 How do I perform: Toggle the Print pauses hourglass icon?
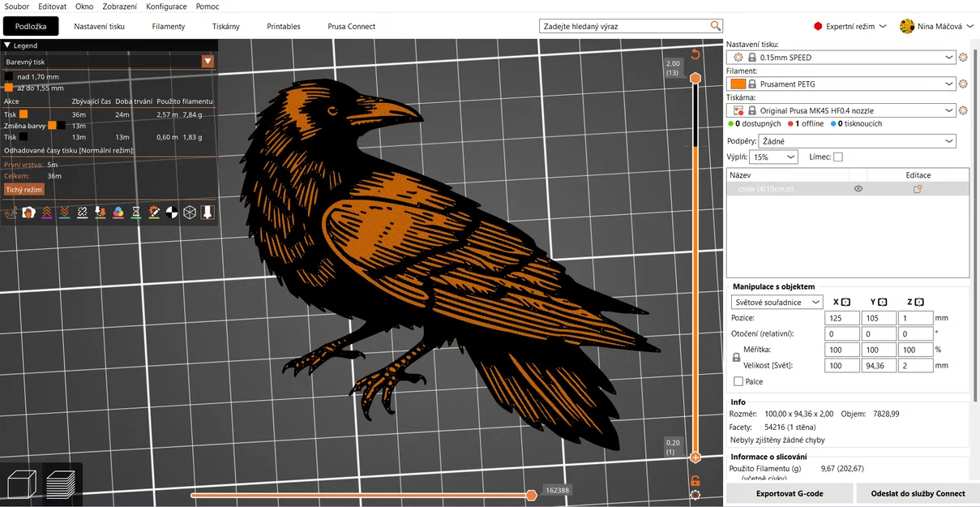pos(135,213)
